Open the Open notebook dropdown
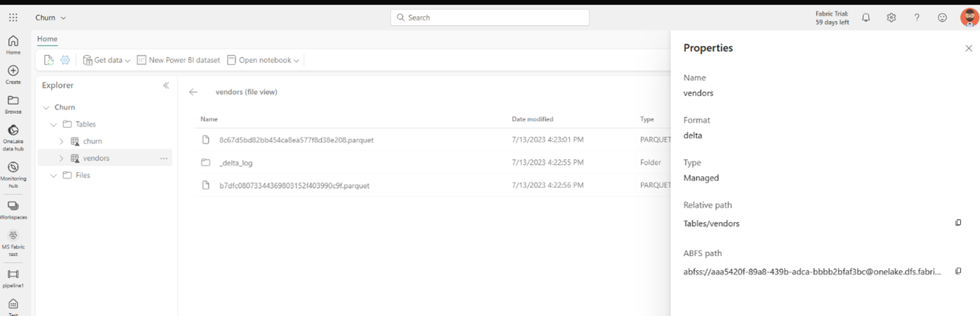 263,60
